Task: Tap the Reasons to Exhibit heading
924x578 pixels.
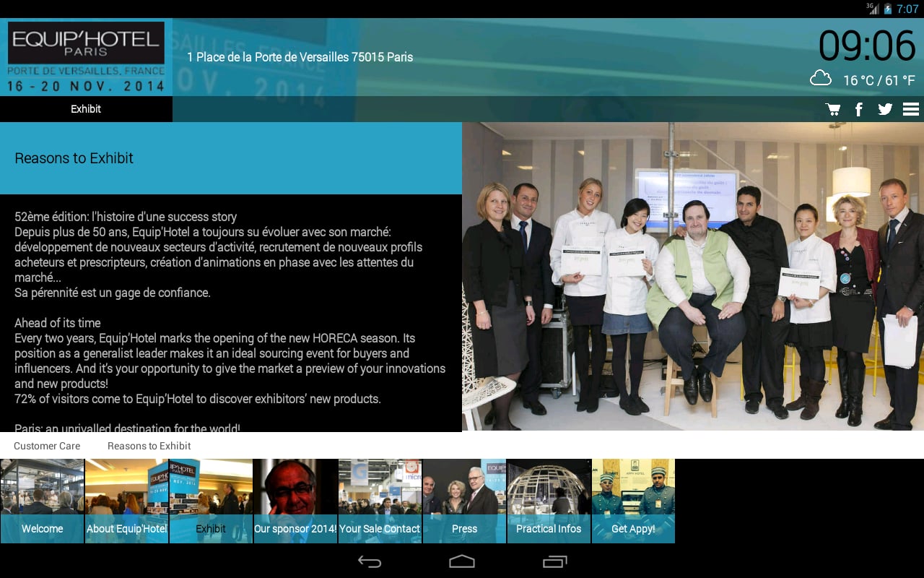Action: [74, 158]
